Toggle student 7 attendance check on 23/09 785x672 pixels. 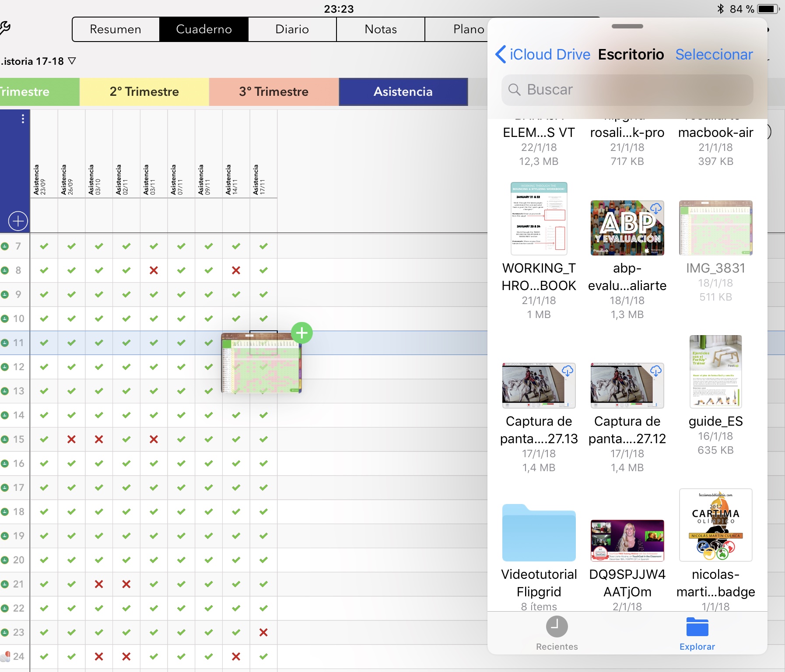(44, 246)
